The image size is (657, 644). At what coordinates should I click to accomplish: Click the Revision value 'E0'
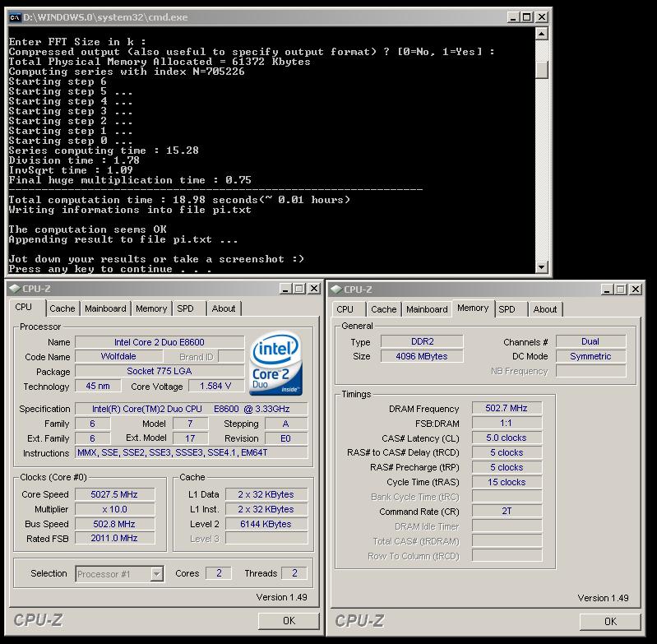click(286, 438)
